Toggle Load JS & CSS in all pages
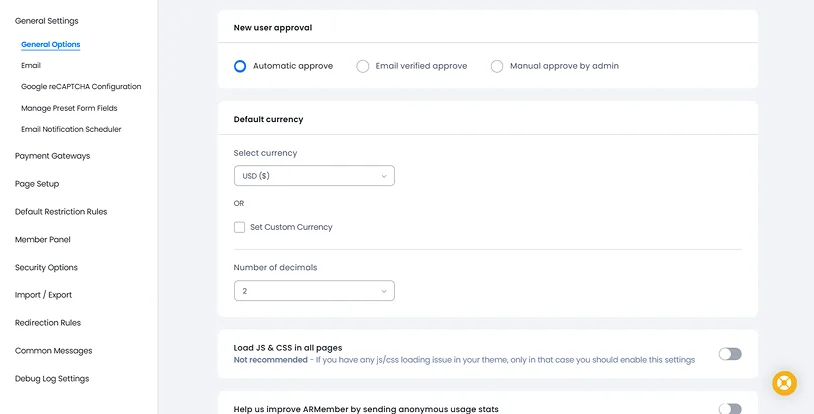This screenshot has height=414, width=814. tap(730, 354)
